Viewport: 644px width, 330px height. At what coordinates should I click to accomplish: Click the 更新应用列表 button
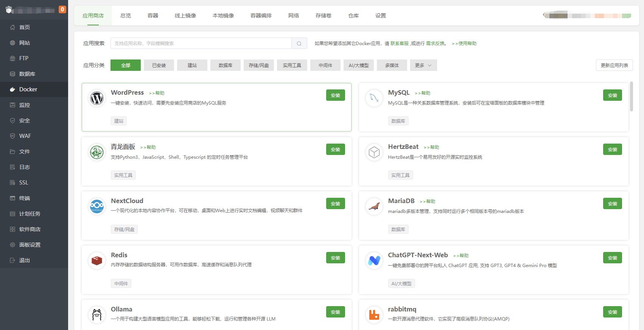[x=614, y=65]
